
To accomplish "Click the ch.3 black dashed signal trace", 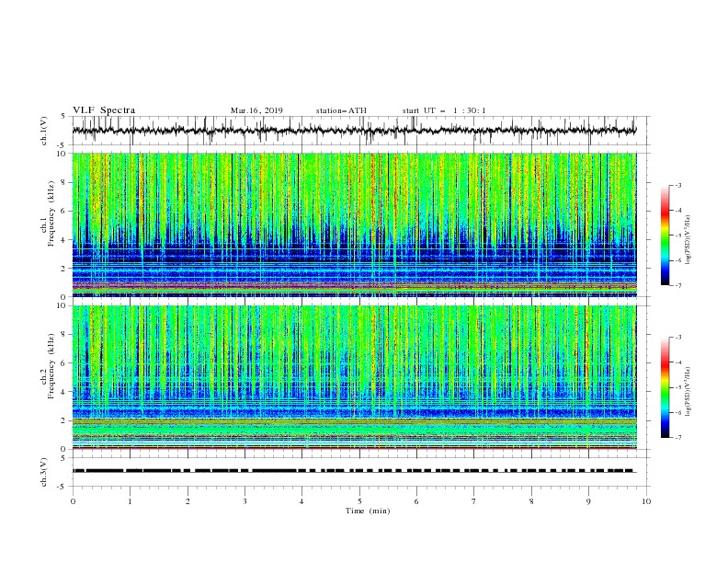I will point(355,471).
